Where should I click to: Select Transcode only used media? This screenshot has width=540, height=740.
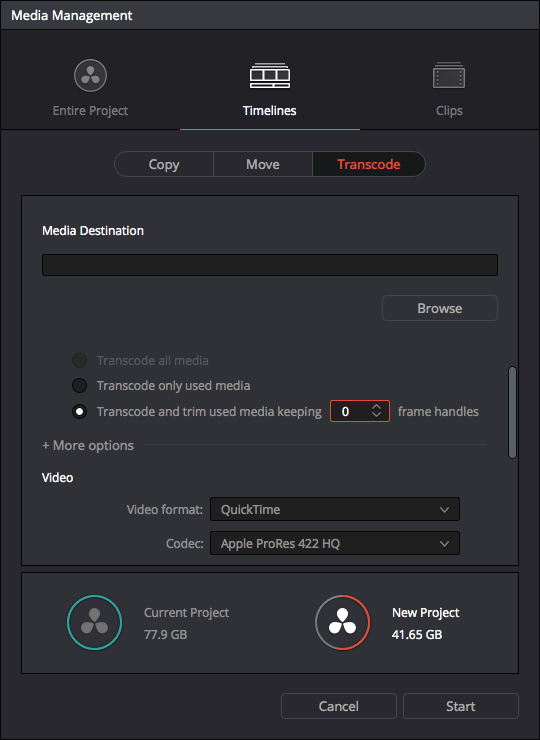point(79,386)
